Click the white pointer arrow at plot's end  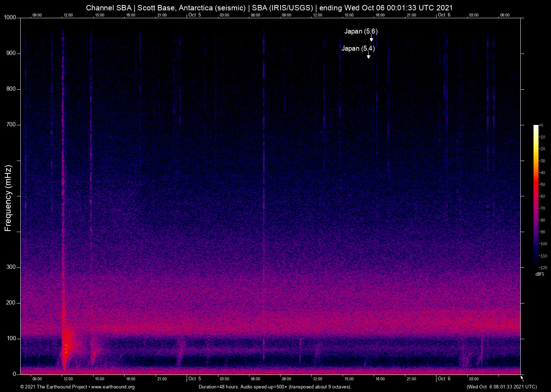click(x=522, y=378)
